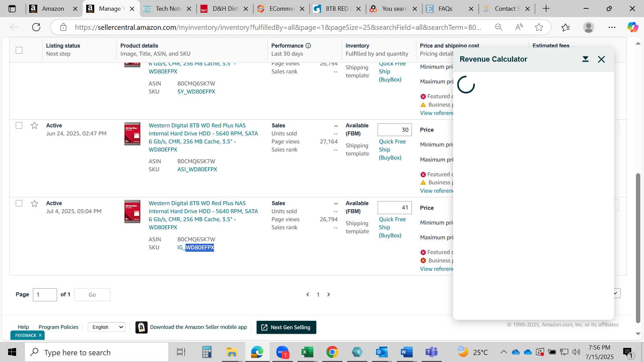
Task: Activate Read aloud icon
Action: [519, 27]
